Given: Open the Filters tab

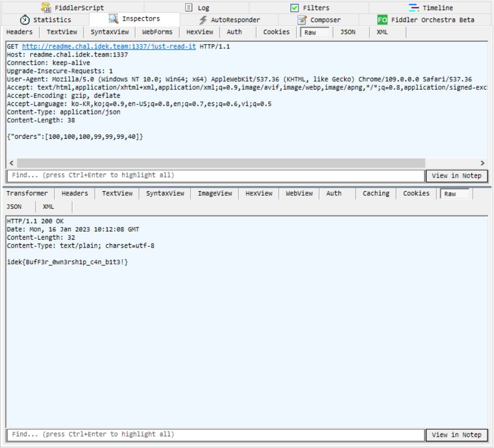Looking at the screenshot, I should click(x=310, y=8).
